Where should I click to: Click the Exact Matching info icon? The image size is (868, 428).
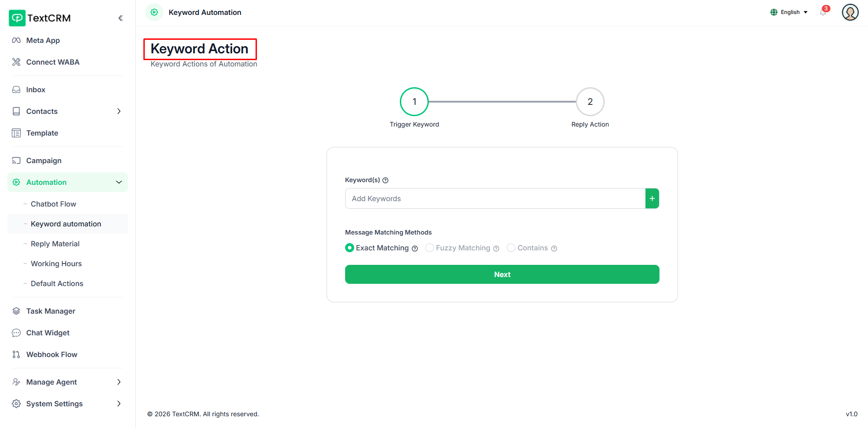click(x=415, y=249)
